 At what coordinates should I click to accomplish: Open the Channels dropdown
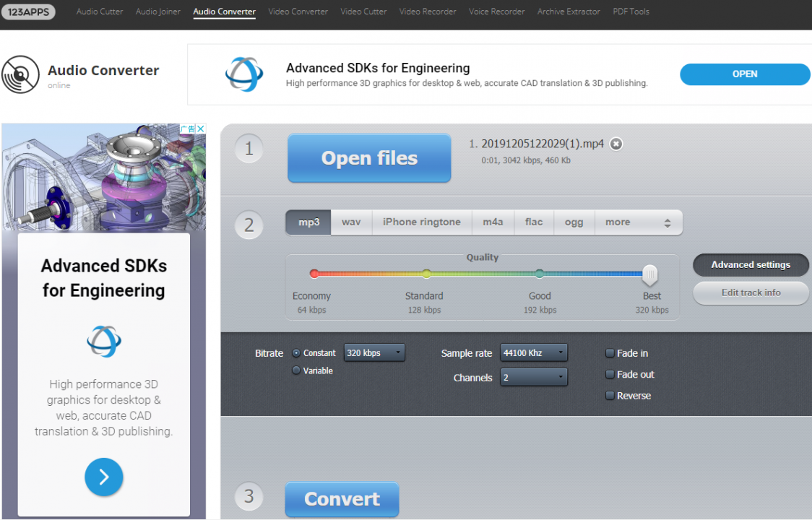coord(534,377)
